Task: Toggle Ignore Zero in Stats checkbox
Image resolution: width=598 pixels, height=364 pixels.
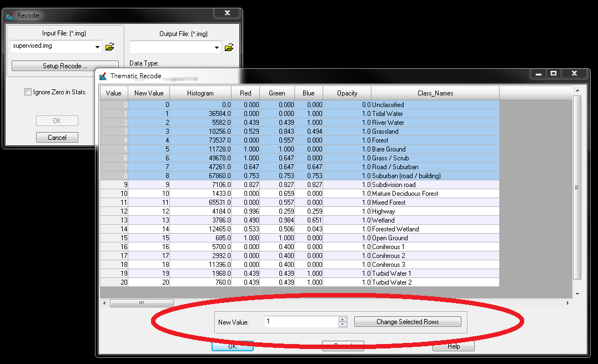Action: click(28, 92)
